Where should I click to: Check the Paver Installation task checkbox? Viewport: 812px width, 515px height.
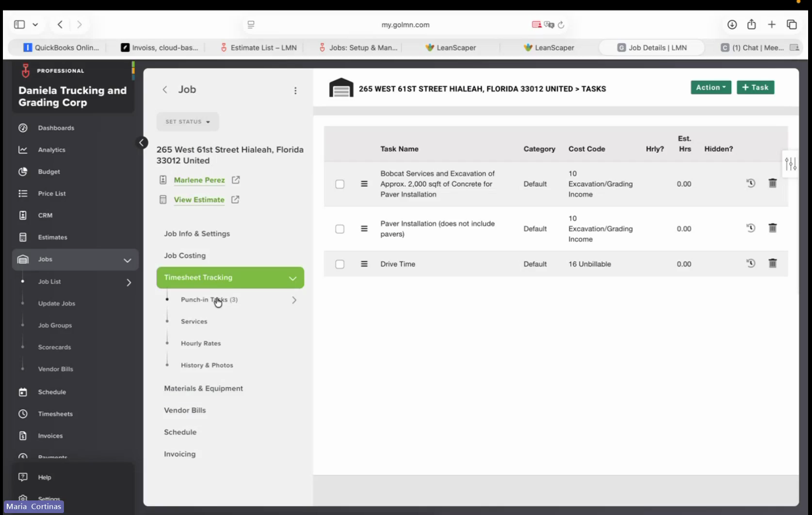coord(340,229)
